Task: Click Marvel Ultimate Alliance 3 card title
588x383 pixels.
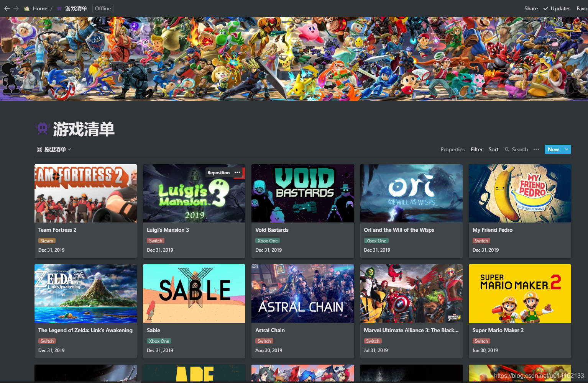Action: pos(411,330)
